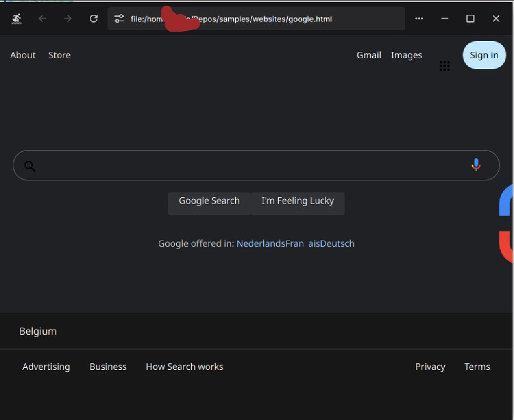Open the Terms footer link

[x=478, y=367]
